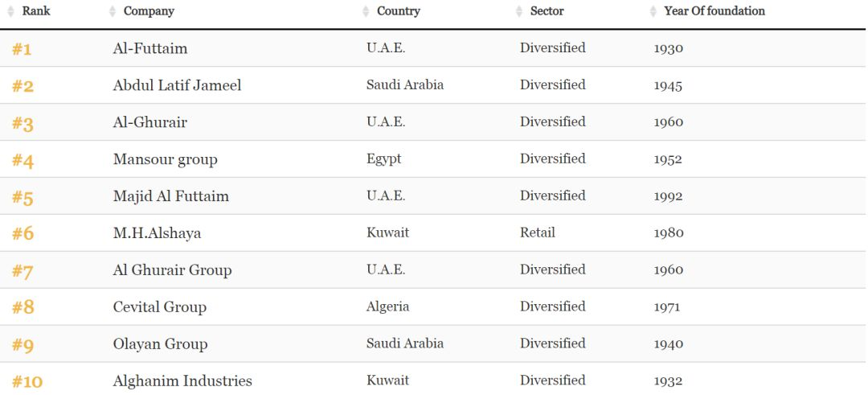
Task: Sort table by Company header text
Action: [x=149, y=11]
